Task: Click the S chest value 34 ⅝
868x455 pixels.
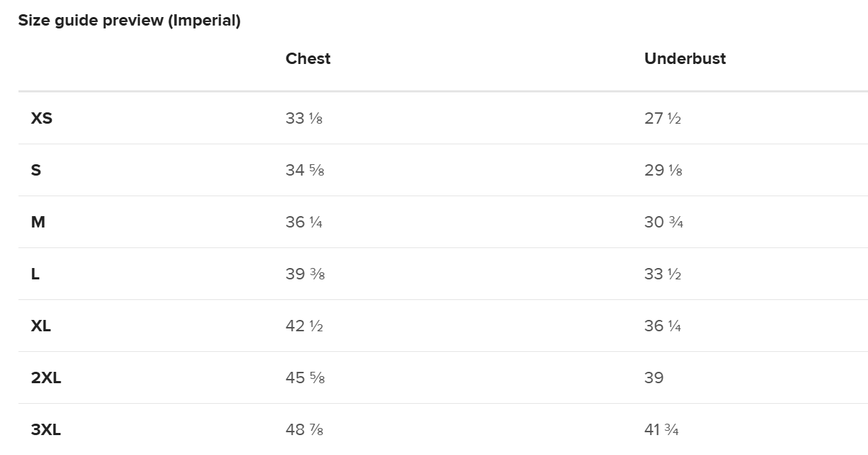Action: [x=305, y=170]
